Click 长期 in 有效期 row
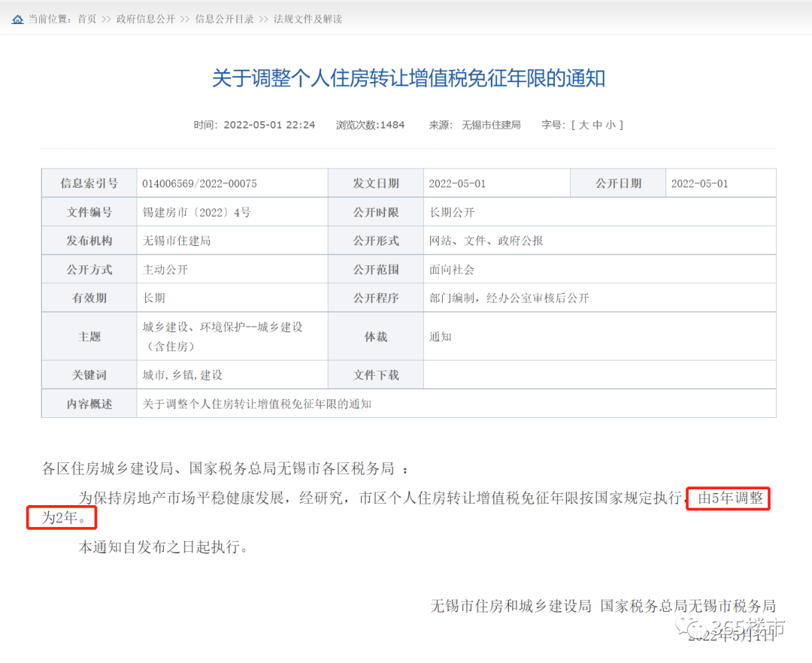812x663 pixels. coord(154,298)
